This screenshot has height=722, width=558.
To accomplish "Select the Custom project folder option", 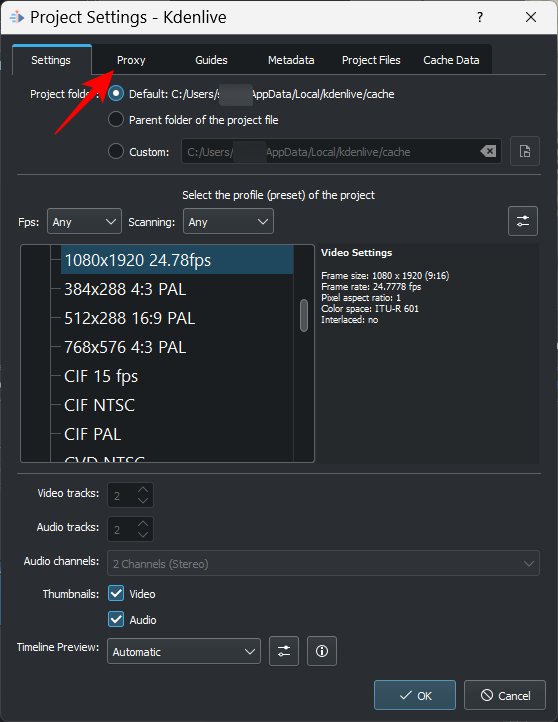I will coord(116,151).
